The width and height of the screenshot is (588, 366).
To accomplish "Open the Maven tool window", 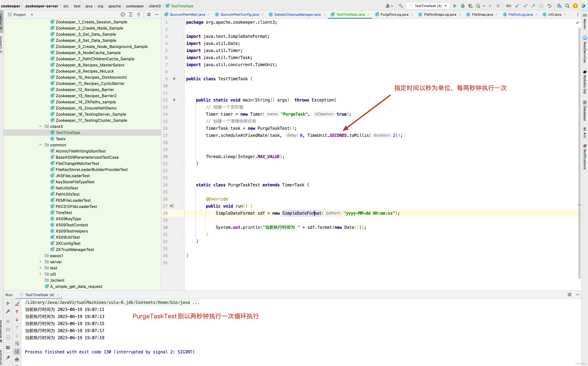I will point(585,21).
